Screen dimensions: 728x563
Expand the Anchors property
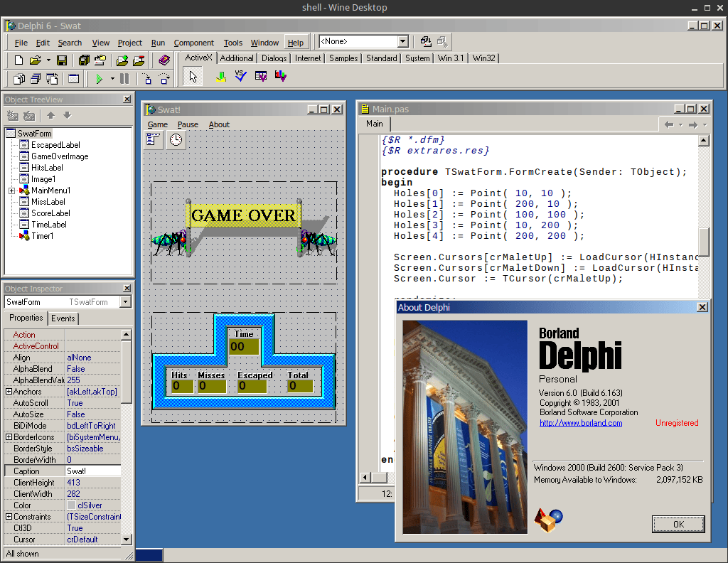9,391
